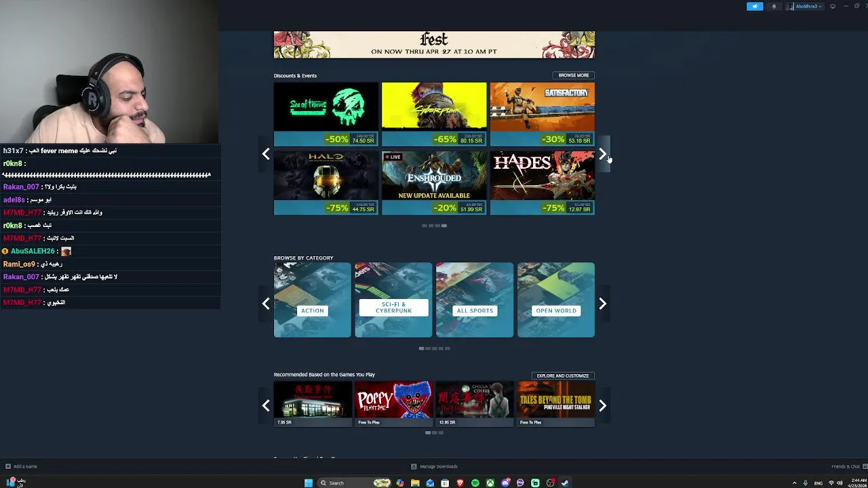Click the BROWSE MORE button

coord(573,75)
